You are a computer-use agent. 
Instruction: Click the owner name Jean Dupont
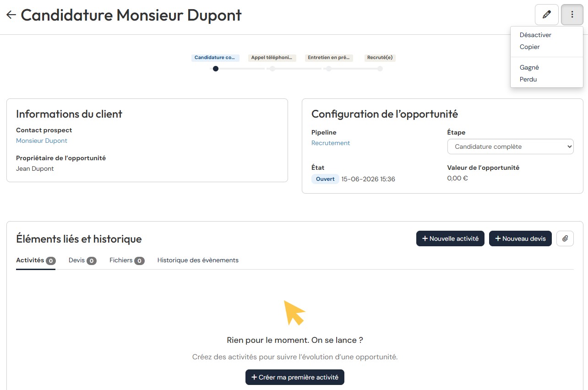[x=35, y=168]
